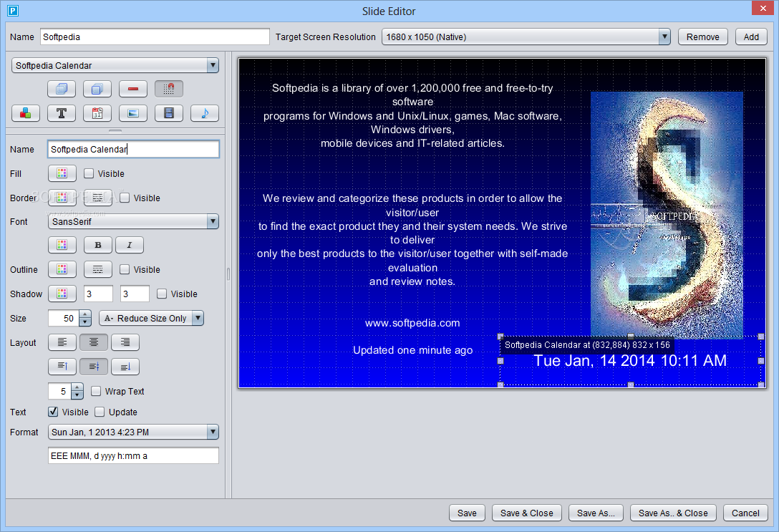Uncheck the Text Visible checkbox
This screenshot has width=779, height=532.
point(53,412)
